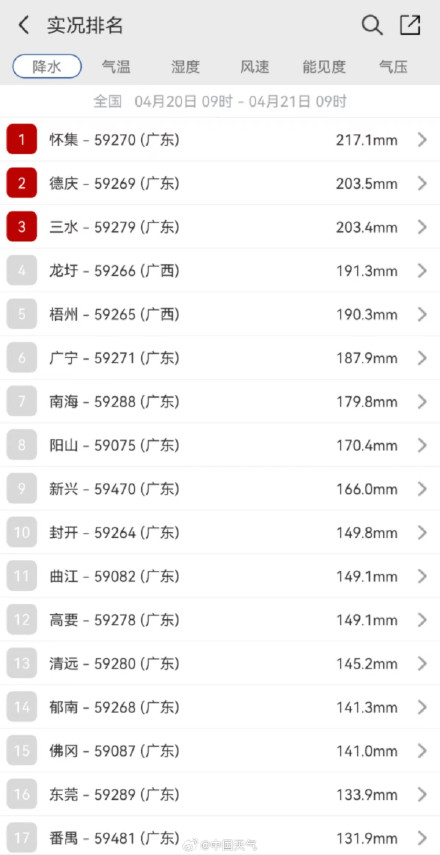Expand chevron for 怀集 217.1mm row
The width and height of the screenshot is (440, 855).
(422, 140)
